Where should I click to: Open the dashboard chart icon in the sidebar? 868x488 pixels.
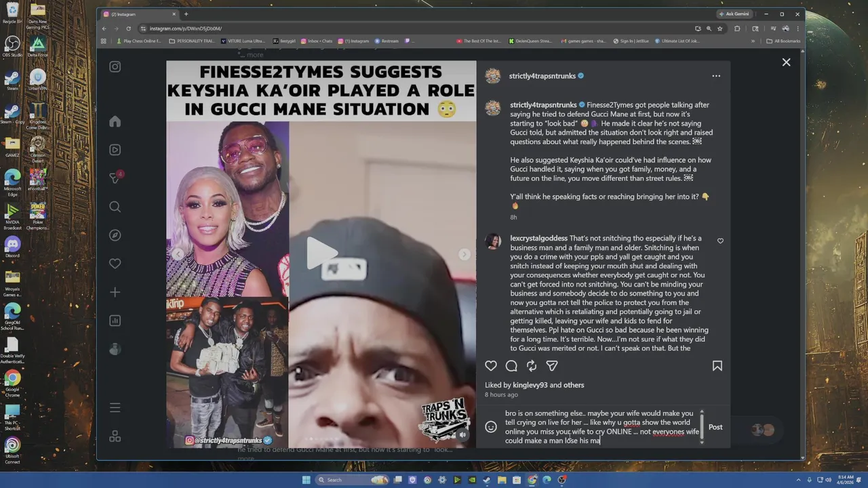pos(115,321)
